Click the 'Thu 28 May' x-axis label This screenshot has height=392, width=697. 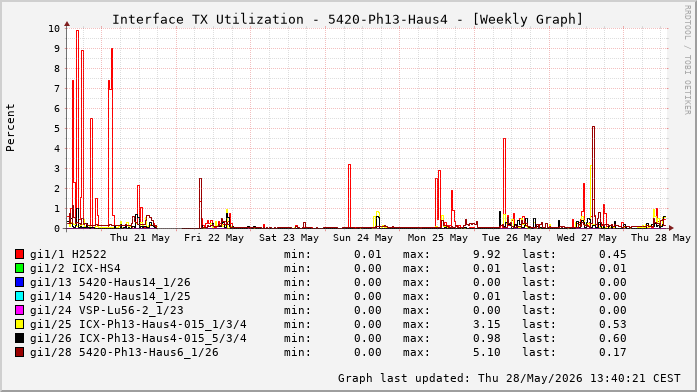(661, 238)
